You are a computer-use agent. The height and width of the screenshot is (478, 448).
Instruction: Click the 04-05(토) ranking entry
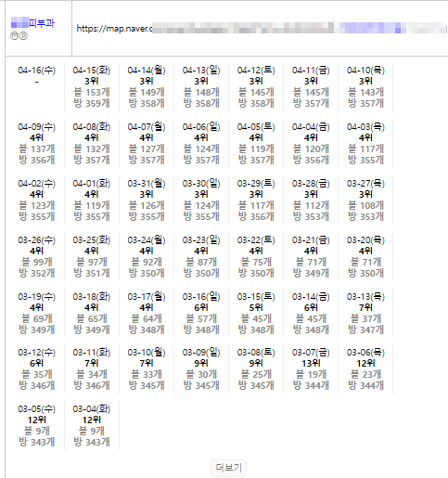(256, 143)
